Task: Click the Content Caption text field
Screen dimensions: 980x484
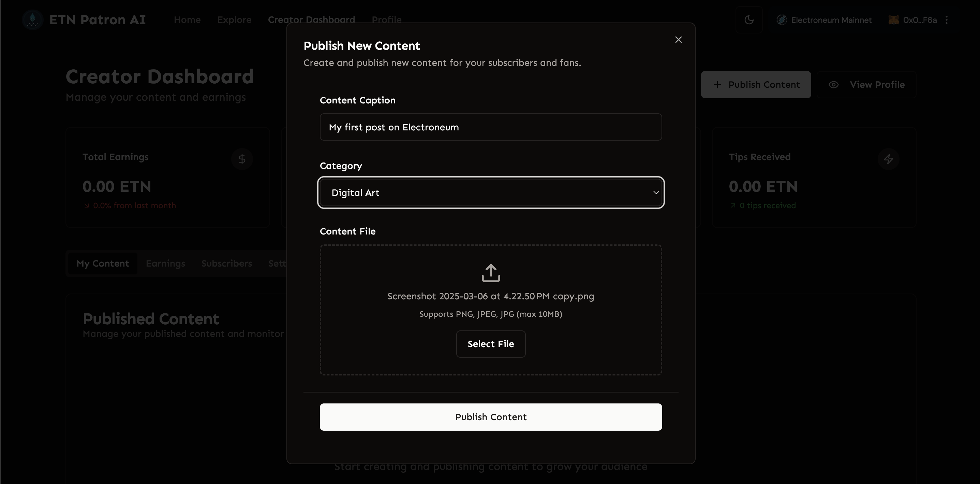Action: coord(490,127)
